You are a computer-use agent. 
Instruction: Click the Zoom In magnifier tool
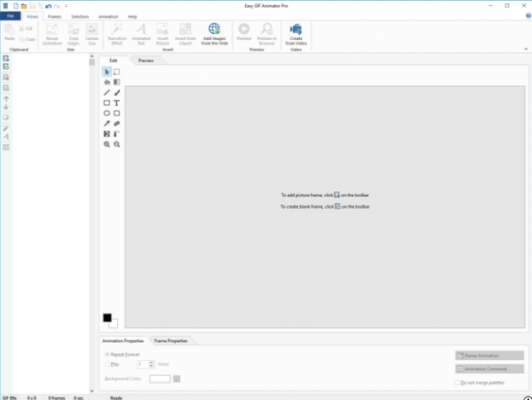[x=107, y=144]
